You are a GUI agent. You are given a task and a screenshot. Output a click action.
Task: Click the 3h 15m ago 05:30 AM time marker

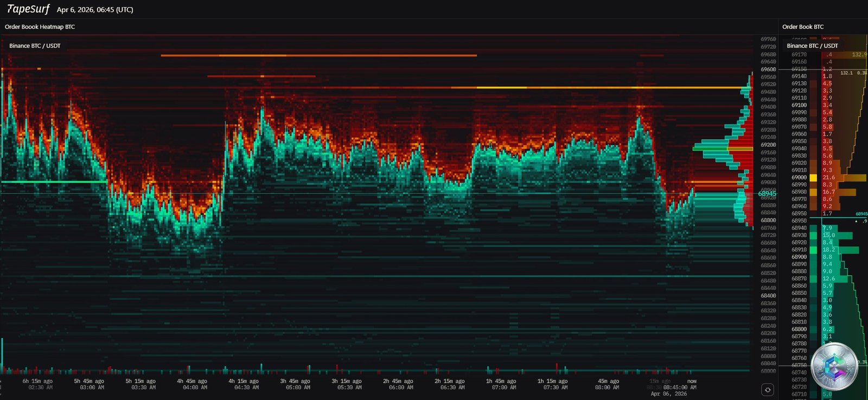coord(347,384)
